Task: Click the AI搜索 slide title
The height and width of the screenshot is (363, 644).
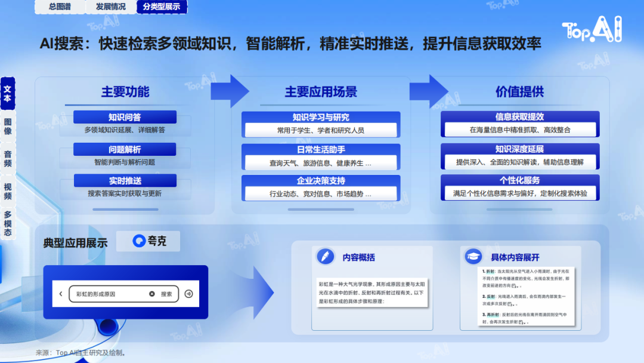Action: coord(290,43)
